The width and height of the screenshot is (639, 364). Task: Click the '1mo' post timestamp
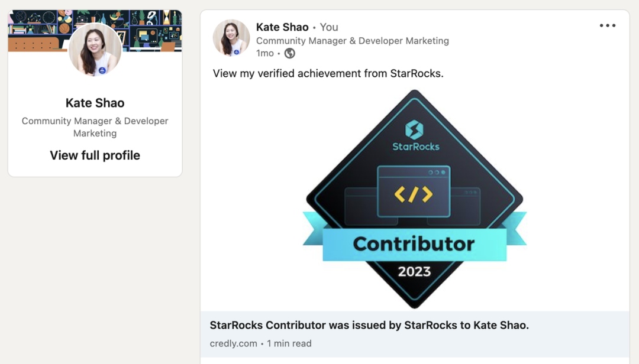click(265, 53)
